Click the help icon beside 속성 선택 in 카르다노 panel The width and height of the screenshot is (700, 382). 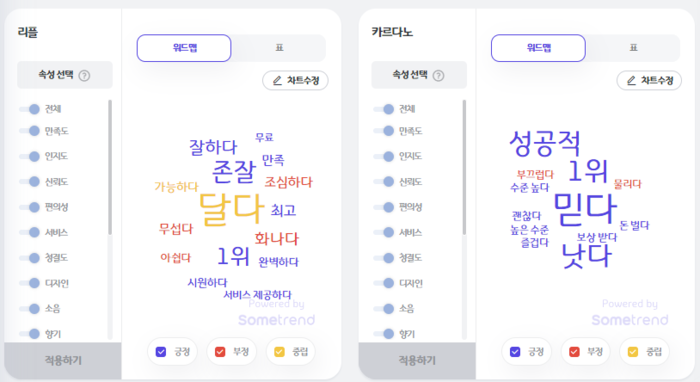point(438,75)
